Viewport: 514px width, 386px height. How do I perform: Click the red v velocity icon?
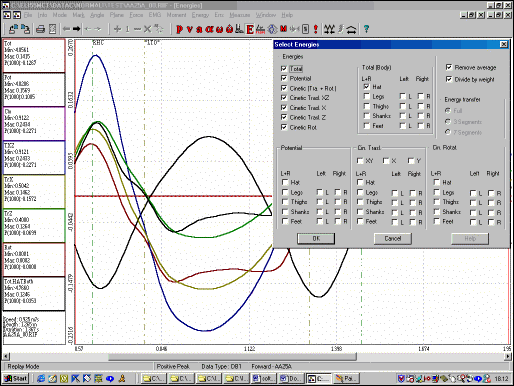click(x=189, y=29)
